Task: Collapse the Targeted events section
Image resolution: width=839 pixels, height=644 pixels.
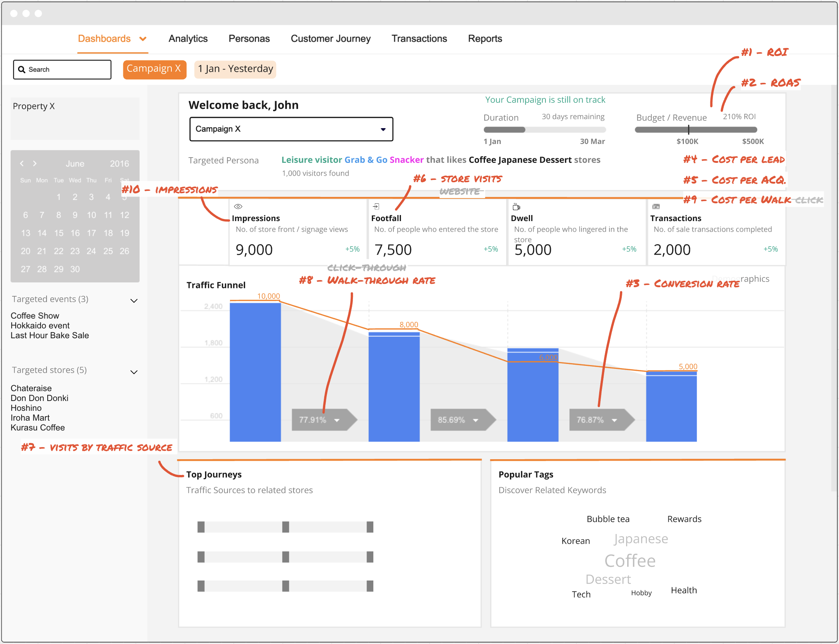Action: [x=134, y=301]
